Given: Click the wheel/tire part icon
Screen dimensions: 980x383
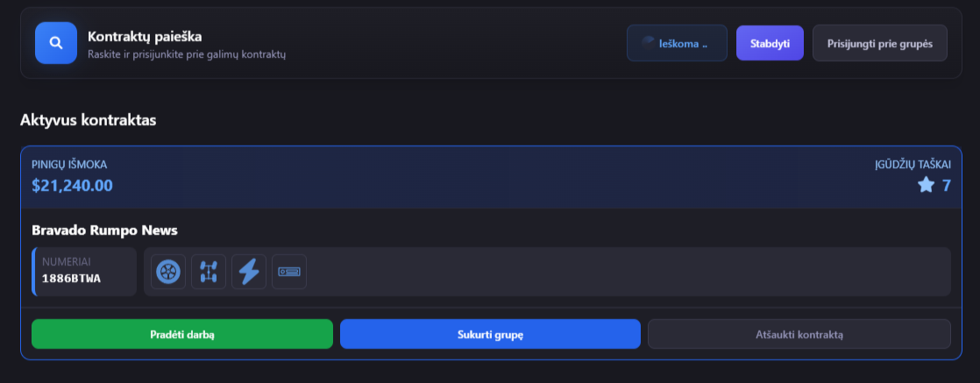Looking at the screenshot, I should coord(168,272).
